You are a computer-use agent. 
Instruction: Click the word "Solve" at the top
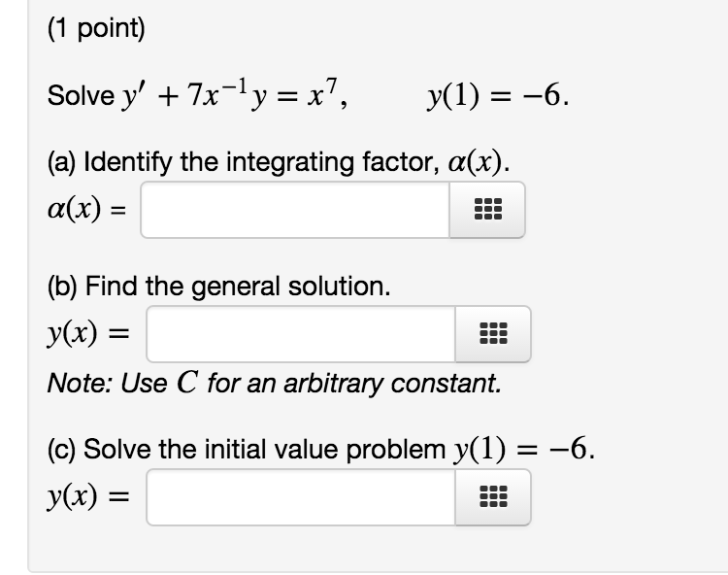point(76,96)
